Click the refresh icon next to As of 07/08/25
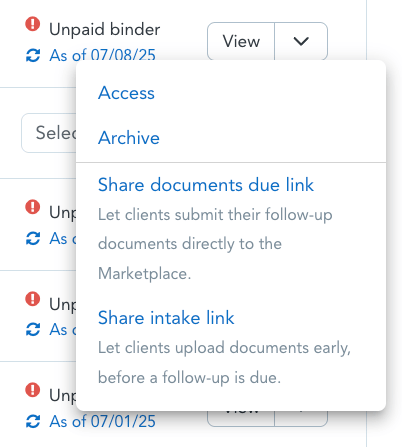The height and width of the screenshot is (447, 402). (x=33, y=55)
